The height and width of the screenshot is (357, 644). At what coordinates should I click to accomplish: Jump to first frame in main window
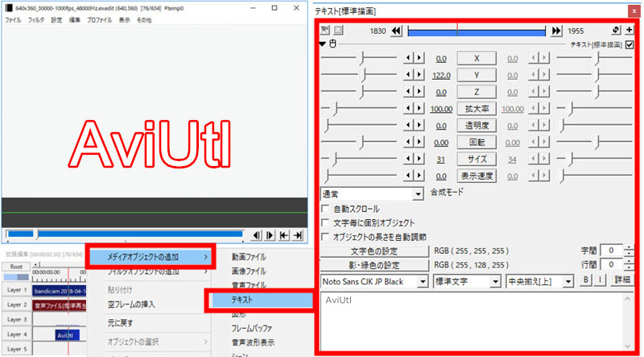(284, 235)
